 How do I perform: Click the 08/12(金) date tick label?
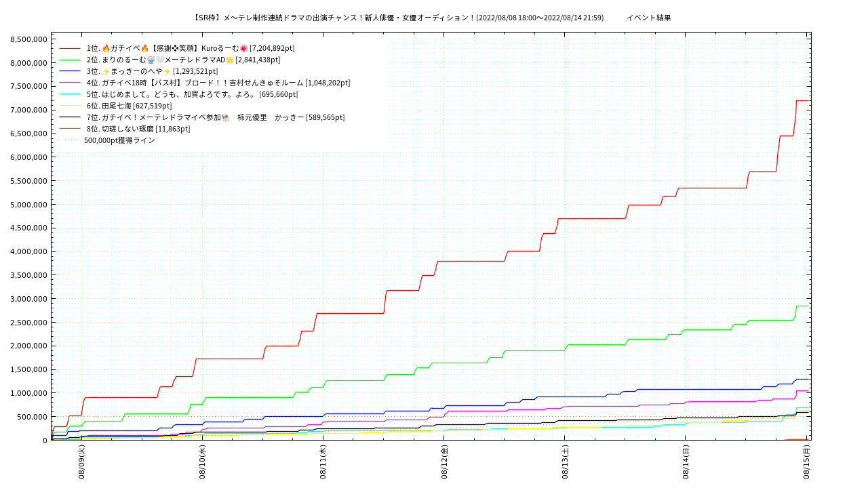[444, 462]
